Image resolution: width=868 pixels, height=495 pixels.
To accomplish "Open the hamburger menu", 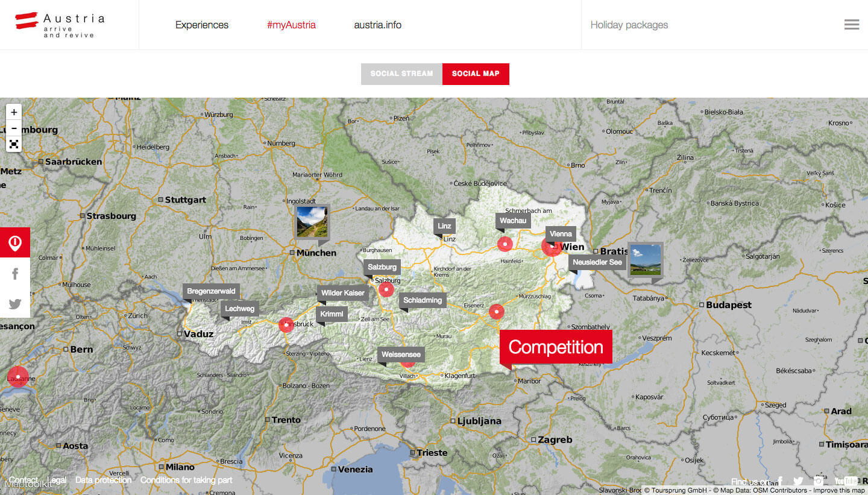I will (x=851, y=25).
